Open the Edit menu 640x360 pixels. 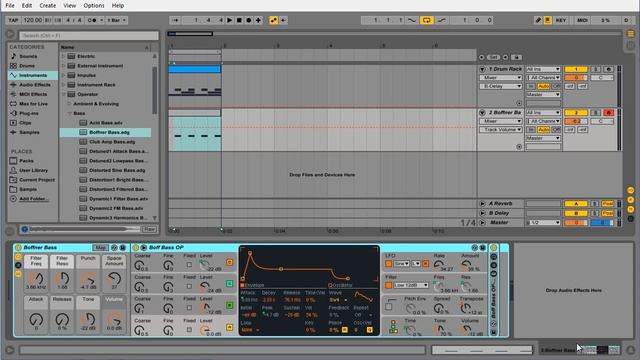click(27, 5)
